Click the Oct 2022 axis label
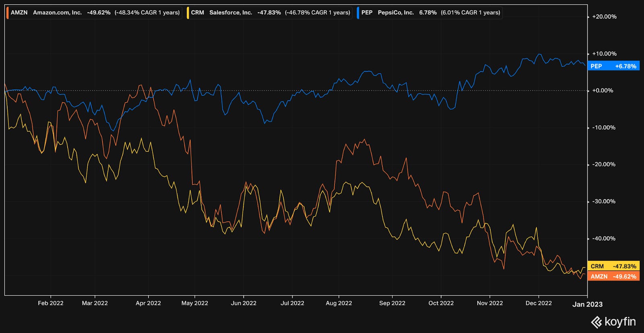 click(441, 303)
